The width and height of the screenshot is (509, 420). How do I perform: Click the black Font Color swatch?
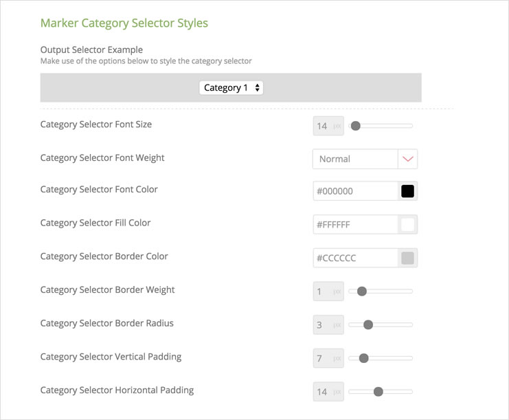pos(407,191)
